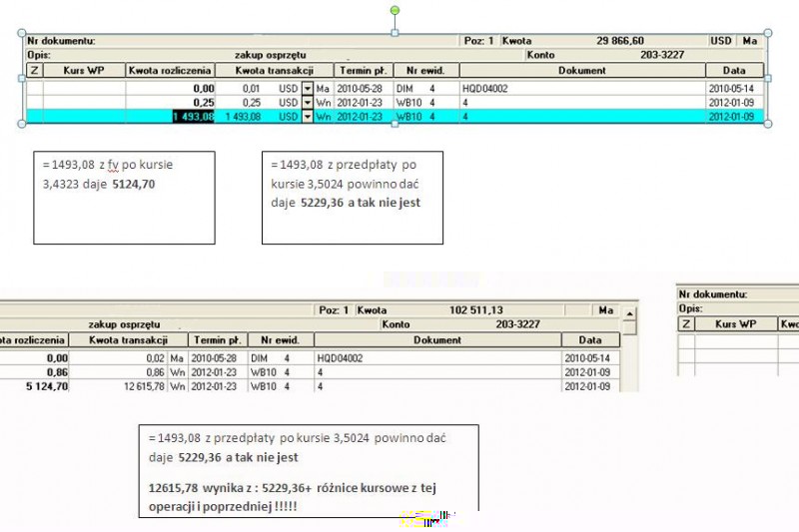
Task: Select the text box with '3,4323 daje 5124,70'
Action: (x=124, y=198)
